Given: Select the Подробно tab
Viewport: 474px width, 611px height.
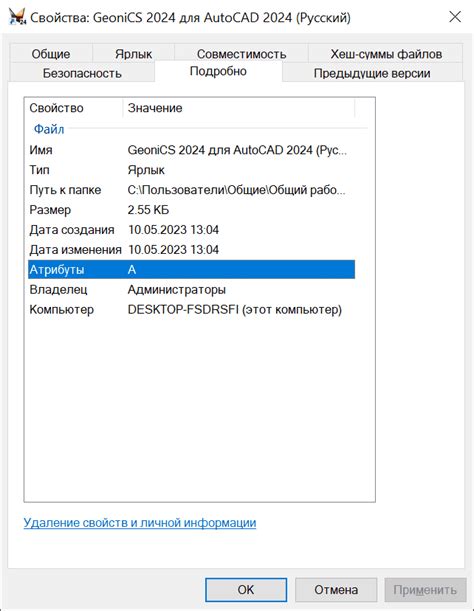Looking at the screenshot, I should [218, 71].
